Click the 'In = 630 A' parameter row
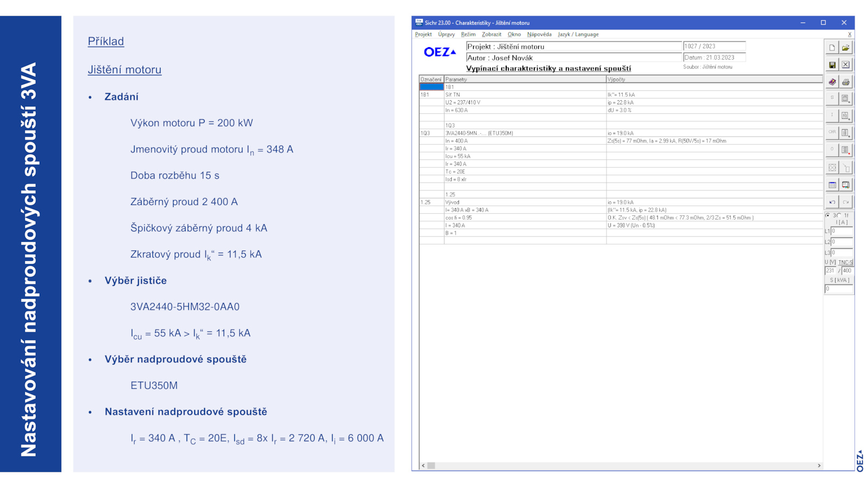868x488 pixels. point(525,110)
